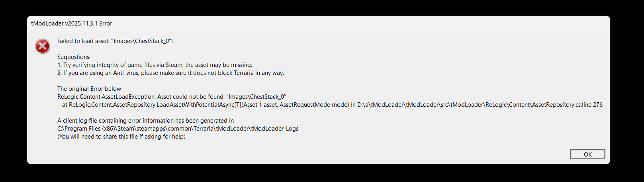The image size is (644, 182).
Task: Click the AssetLoadException error line
Action: (172, 97)
